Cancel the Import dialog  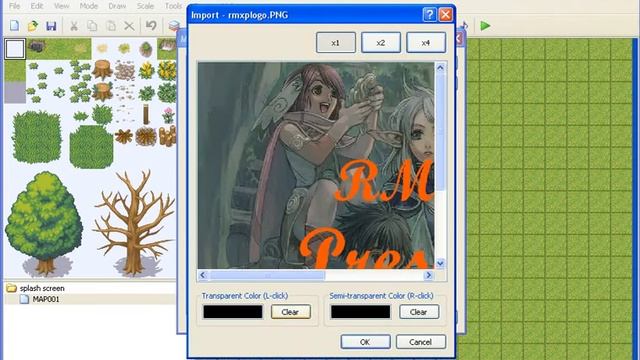pyautogui.click(x=420, y=342)
